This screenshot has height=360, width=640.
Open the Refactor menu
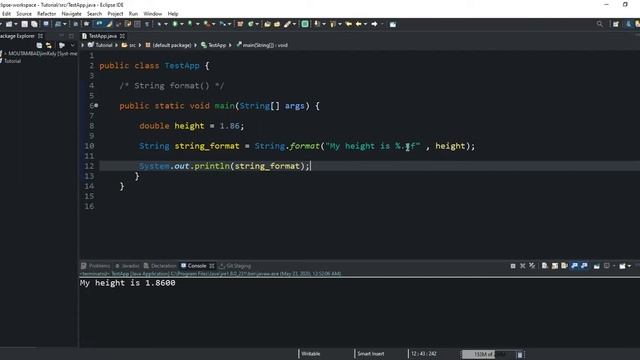point(47,14)
